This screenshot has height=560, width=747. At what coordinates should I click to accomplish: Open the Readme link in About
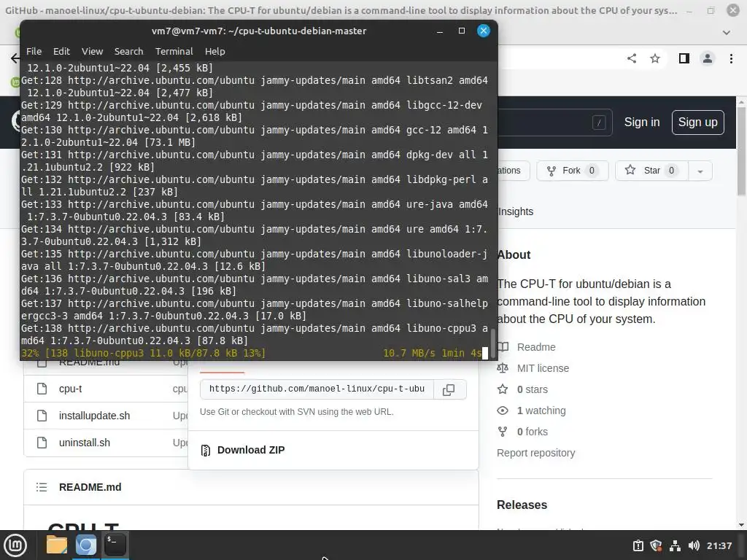(536, 347)
